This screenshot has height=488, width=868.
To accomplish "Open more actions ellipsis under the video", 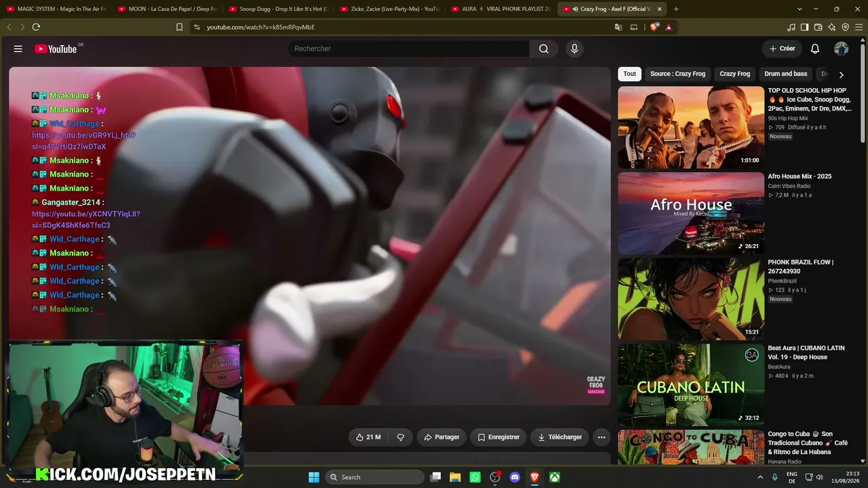I will click(601, 437).
